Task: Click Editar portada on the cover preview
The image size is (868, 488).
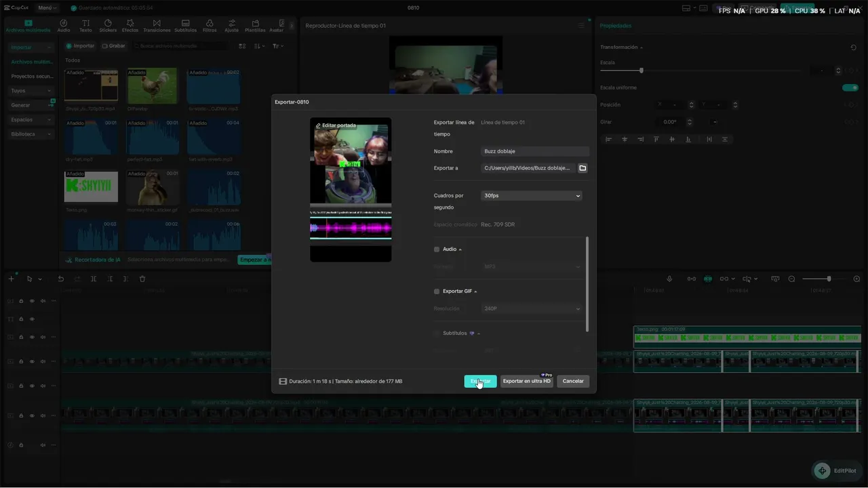Action: [x=336, y=125]
